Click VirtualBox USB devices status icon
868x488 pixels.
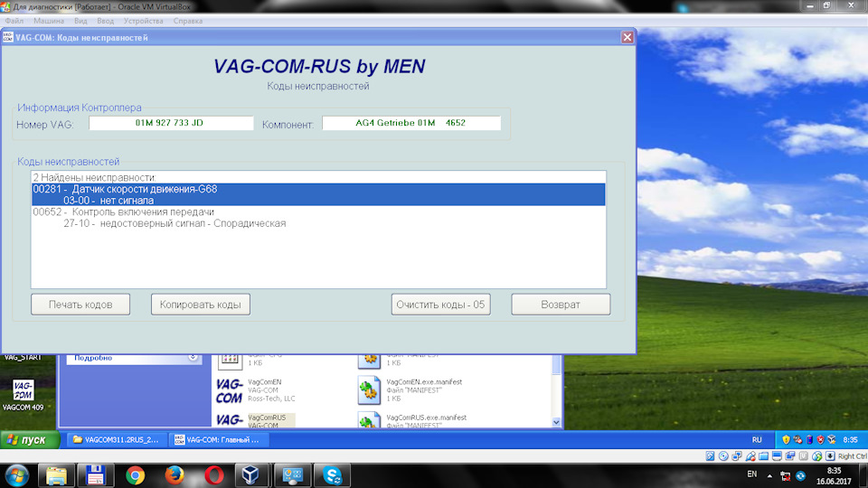click(x=750, y=455)
